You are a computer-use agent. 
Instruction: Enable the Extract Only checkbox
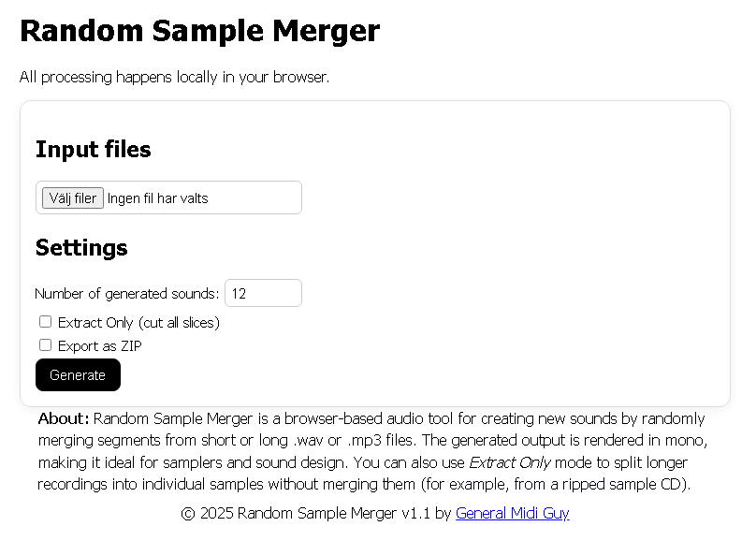point(45,322)
